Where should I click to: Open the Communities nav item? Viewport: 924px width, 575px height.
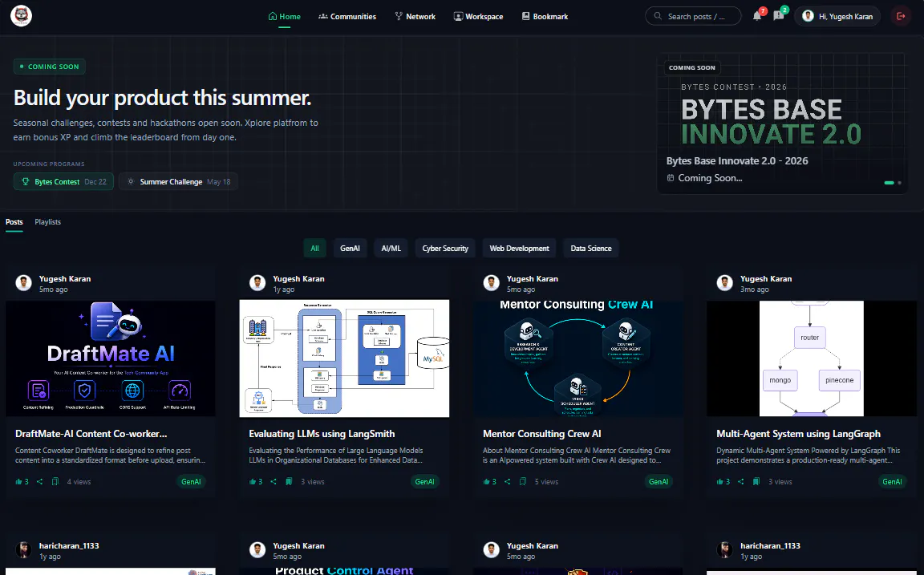[x=347, y=17]
